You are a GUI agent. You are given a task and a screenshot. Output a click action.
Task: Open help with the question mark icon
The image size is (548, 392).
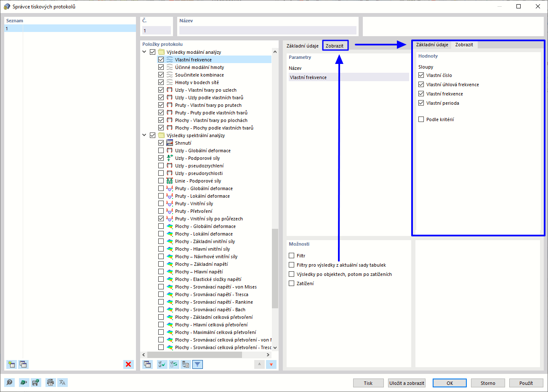pyautogui.click(x=9, y=382)
